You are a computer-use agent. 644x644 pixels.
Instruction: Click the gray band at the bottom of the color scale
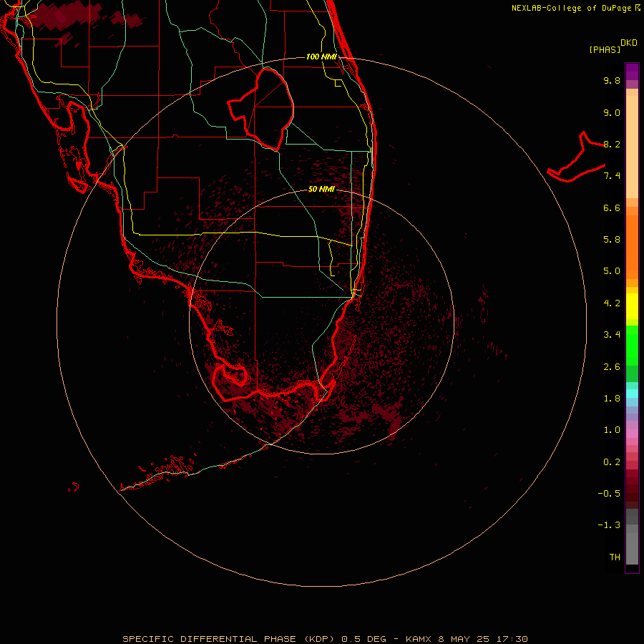[x=632, y=549]
